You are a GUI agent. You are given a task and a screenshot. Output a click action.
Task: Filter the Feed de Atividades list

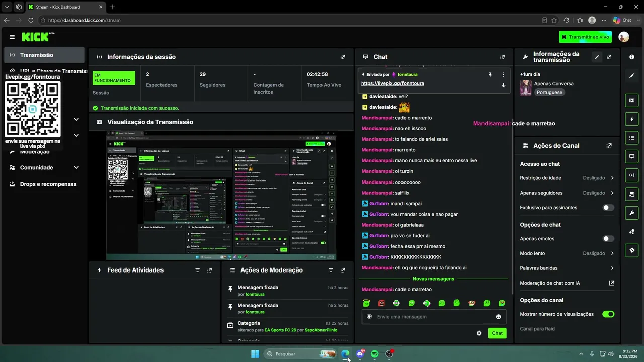(x=198, y=270)
